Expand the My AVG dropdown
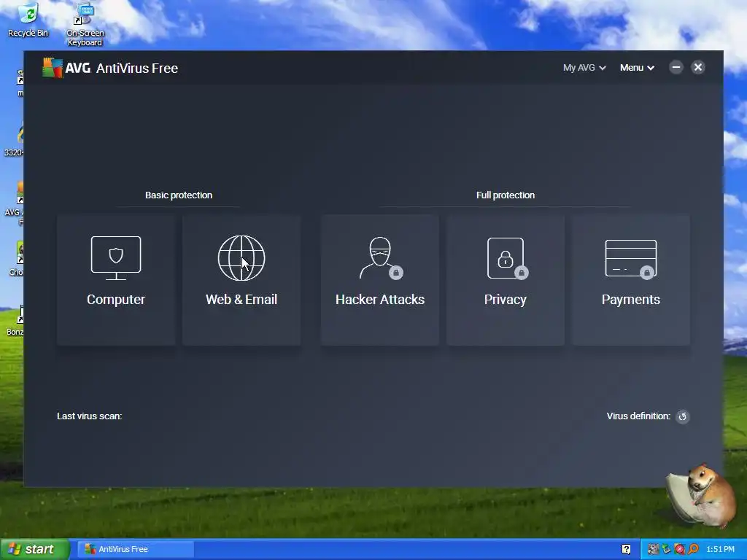 584,68
